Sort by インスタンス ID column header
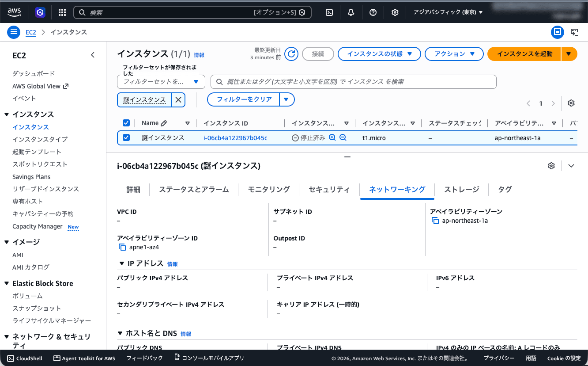Viewport: 588px width, 366px height. pyautogui.click(x=226, y=123)
